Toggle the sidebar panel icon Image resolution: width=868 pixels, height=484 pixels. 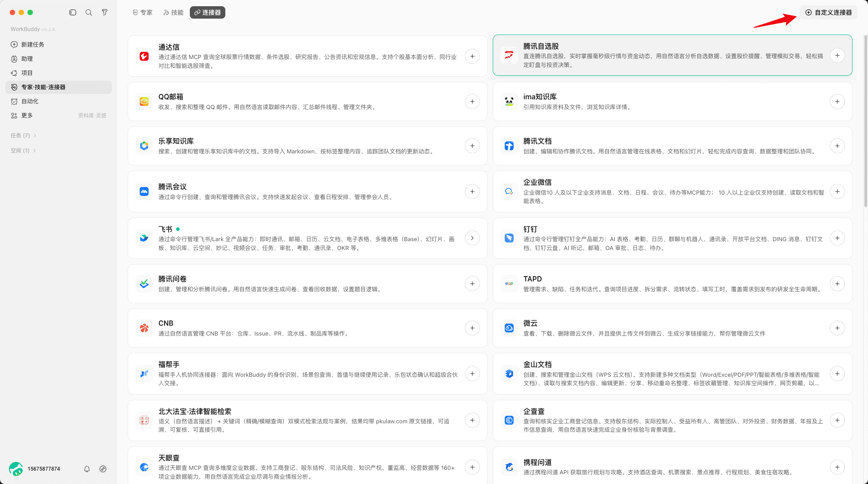coord(73,12)
